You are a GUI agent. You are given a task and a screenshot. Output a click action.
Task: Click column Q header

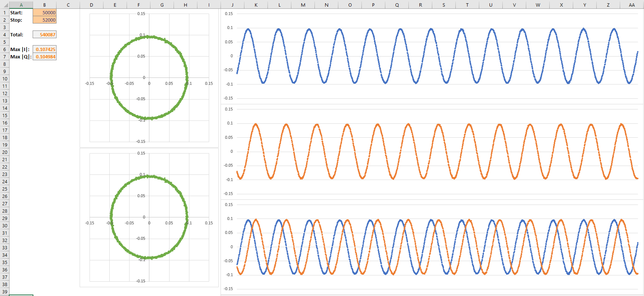[397, 5]
